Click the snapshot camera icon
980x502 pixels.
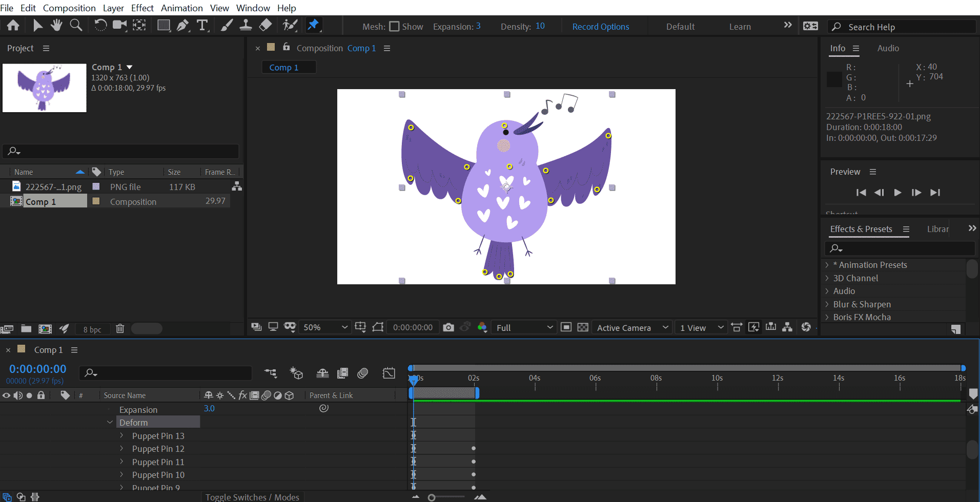[448, 327]
